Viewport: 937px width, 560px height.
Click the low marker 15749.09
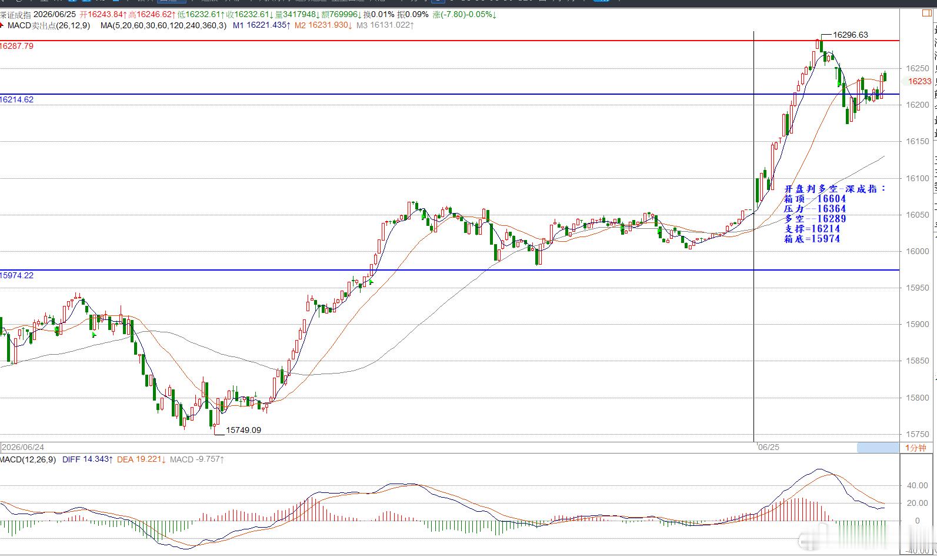tap(244, 430)
